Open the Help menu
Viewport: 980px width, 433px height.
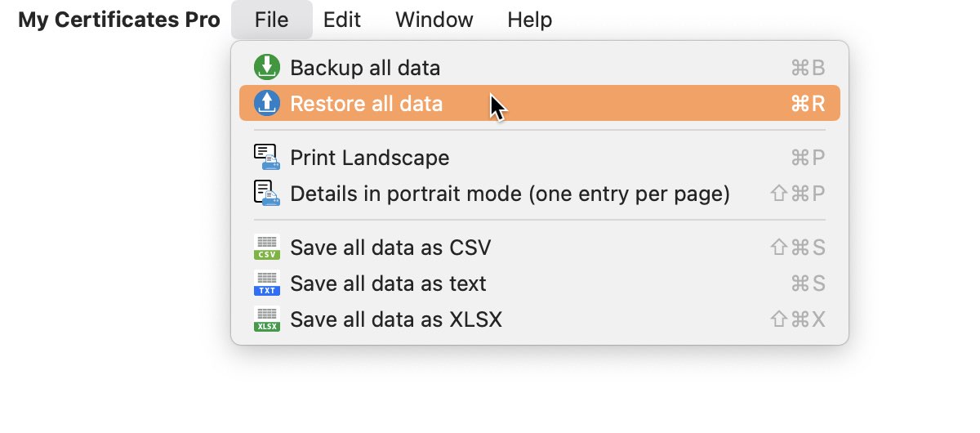point(529,20)
